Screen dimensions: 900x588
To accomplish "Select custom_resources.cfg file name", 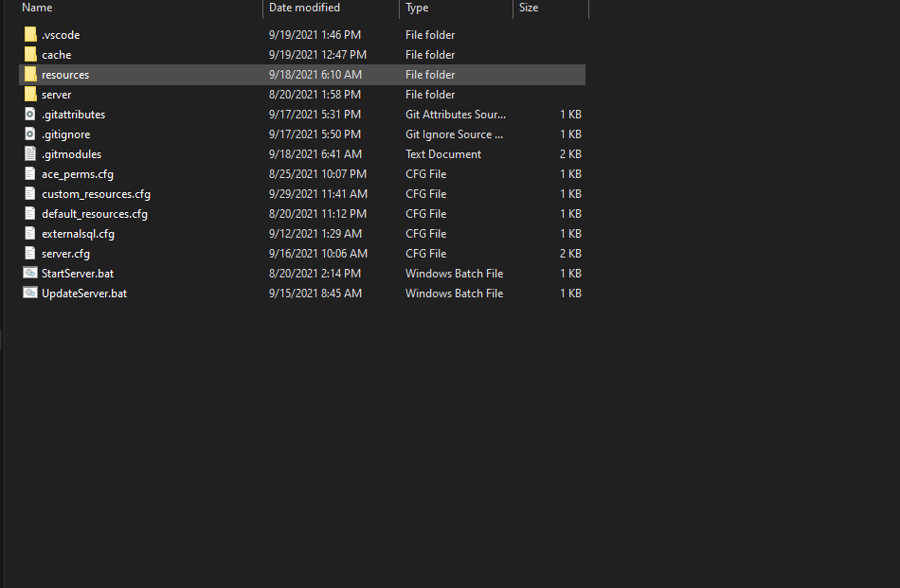I will [x=96, y=194].
